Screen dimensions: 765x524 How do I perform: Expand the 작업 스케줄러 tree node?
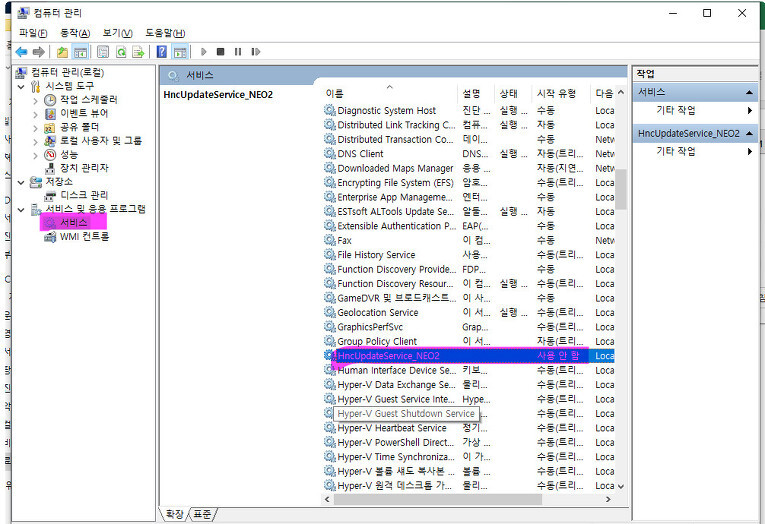click(x=36, y=100)
